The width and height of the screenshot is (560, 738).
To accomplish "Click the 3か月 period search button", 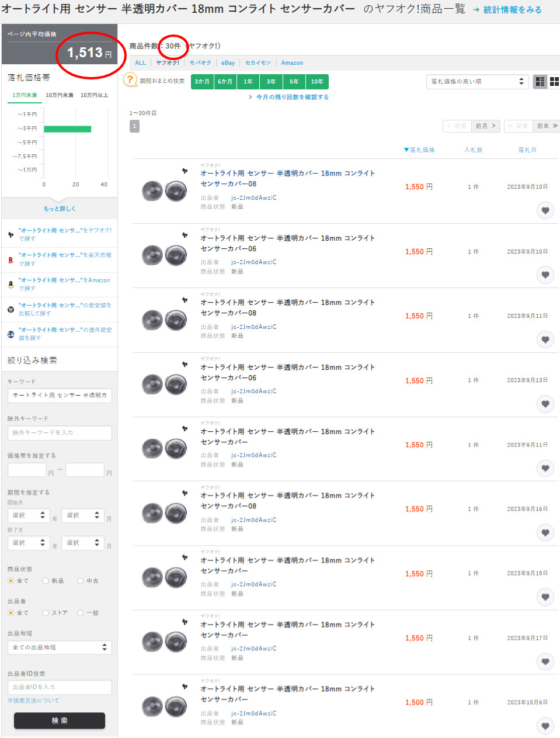I will pyautogui.click(x=202, y=82).
